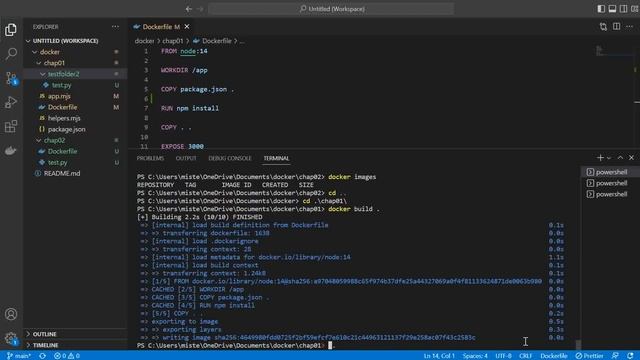Go forward using the navigation arrow

point(200,9)
